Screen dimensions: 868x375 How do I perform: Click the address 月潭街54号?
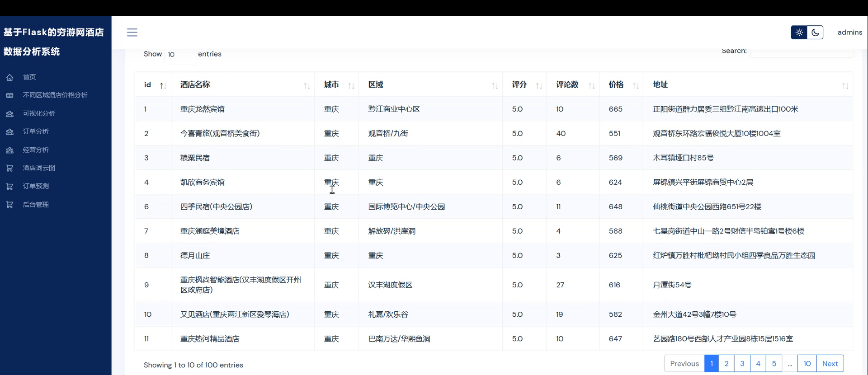[672, 285]
